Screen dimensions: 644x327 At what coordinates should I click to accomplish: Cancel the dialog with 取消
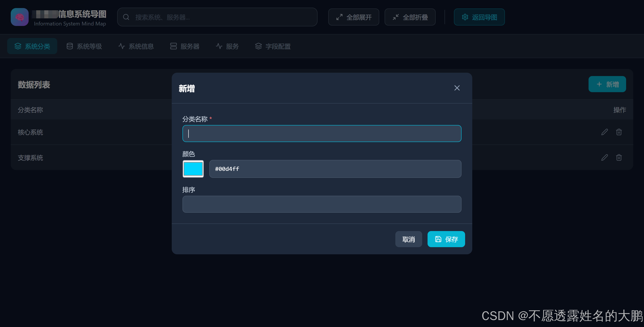point(409,239)
